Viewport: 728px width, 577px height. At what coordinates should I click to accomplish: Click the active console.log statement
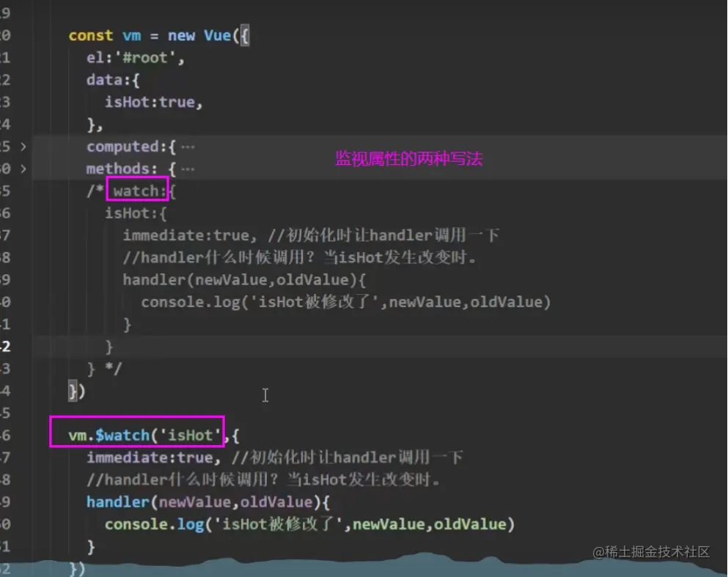(x=309, y=524)
